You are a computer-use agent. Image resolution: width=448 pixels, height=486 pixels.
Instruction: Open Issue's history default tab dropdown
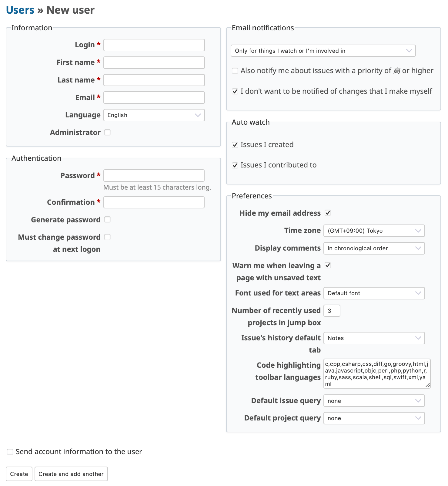pyautogui.click(x=374, y=338)
